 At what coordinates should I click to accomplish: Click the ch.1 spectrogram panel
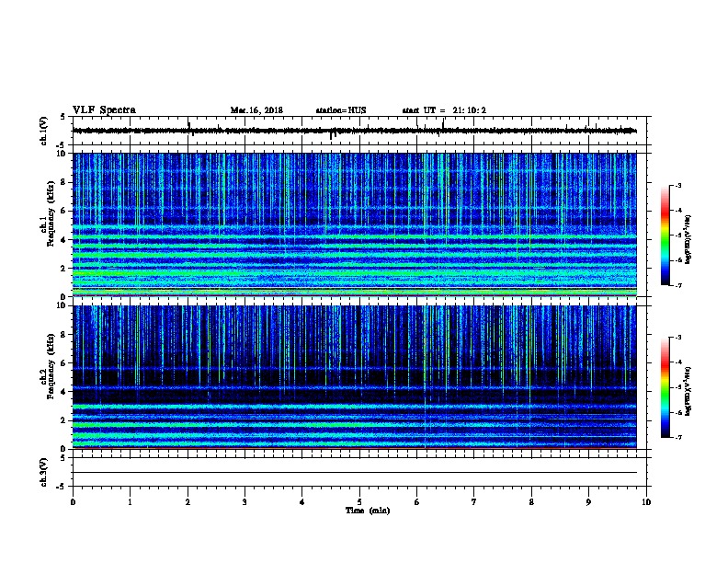click(x=355, y=224)
